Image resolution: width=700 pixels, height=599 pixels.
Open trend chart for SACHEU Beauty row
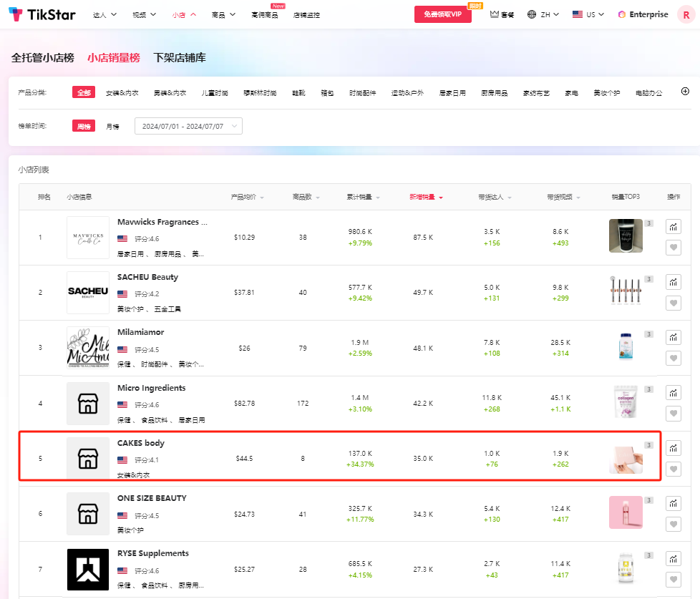[674, 282]
